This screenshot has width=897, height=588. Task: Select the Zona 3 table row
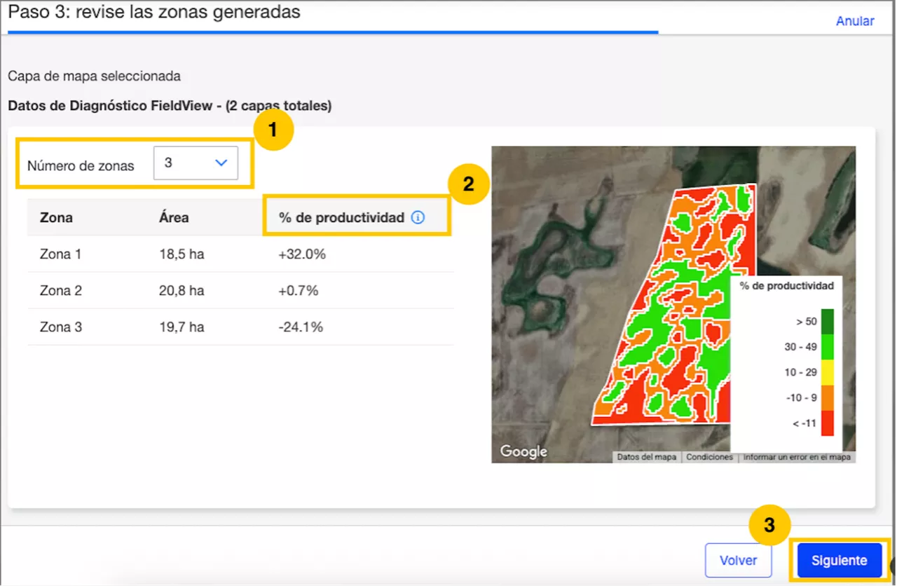[240, 327]
